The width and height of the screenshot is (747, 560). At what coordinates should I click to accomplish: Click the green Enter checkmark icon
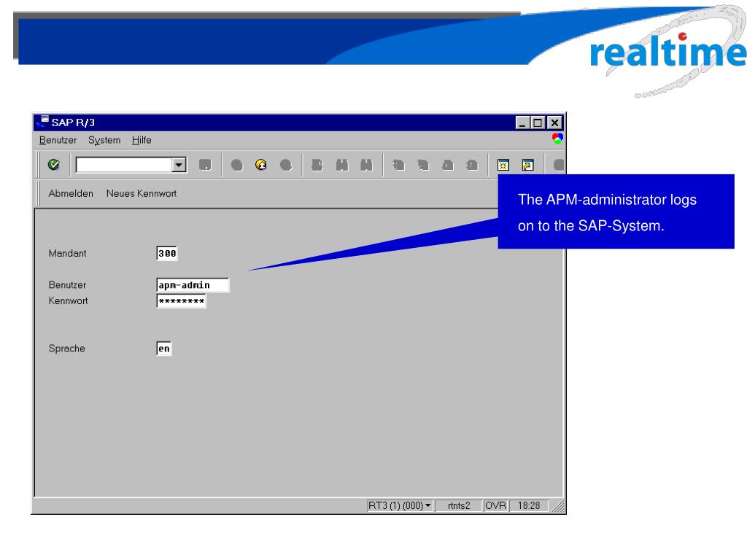coord(54,165)
